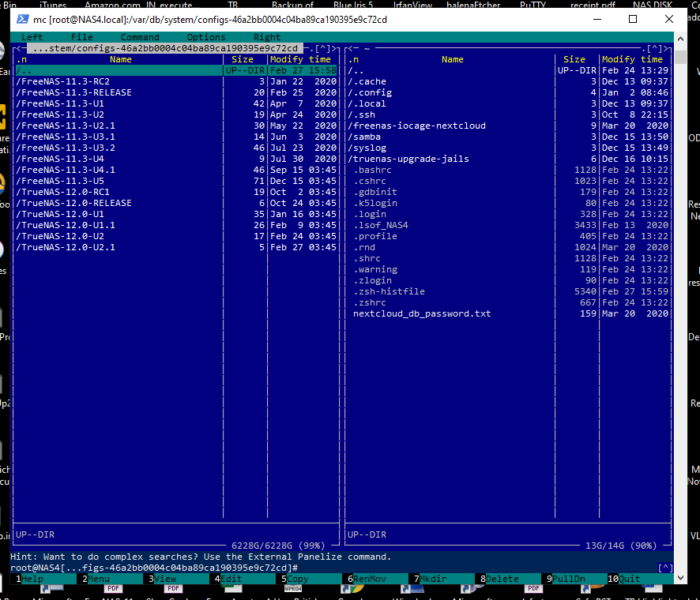This screenshot has width=700, height=600.
Task: Select /FreeNAS-11.3-RC2 directory
Action: tap(176, 81)
